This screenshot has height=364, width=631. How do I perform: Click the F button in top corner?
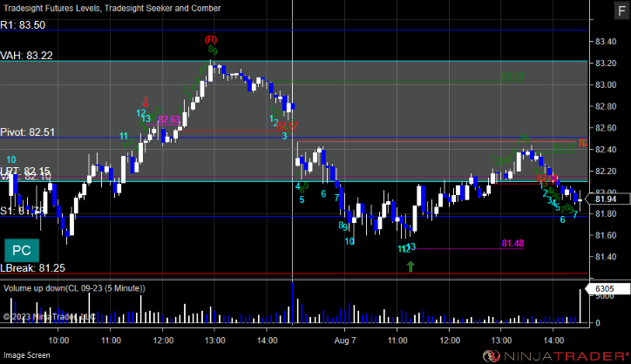(x=621, y=10)
